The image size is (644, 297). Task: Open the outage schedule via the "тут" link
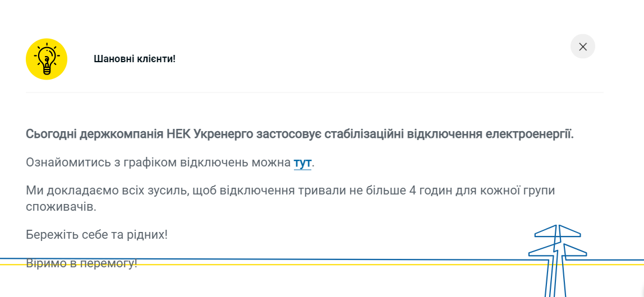(302, 163)
